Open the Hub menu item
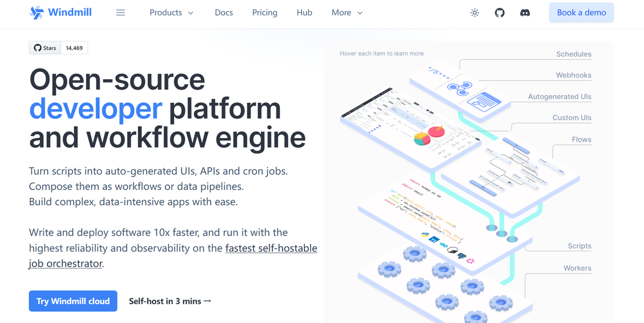Viewport: 644px width, 323px height. (304, 13)
